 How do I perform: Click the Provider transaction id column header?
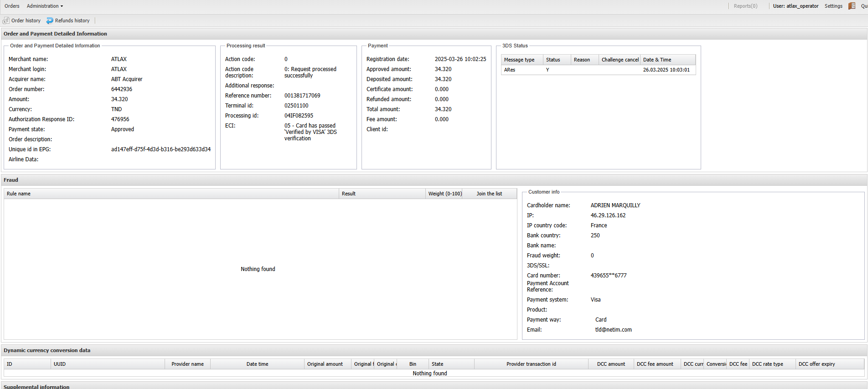[531, 364]
